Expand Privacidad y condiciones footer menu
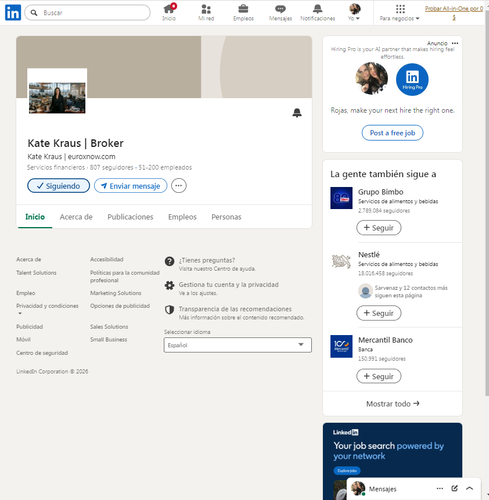This screenshot has width=489, height=500. (47, 309)
